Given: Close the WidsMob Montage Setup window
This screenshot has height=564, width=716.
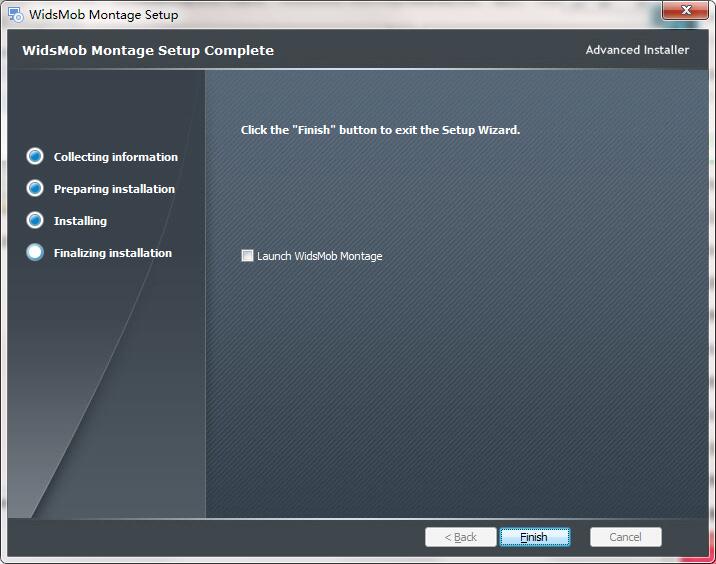Looking at the screenshot, I should [x=685, y=11].
